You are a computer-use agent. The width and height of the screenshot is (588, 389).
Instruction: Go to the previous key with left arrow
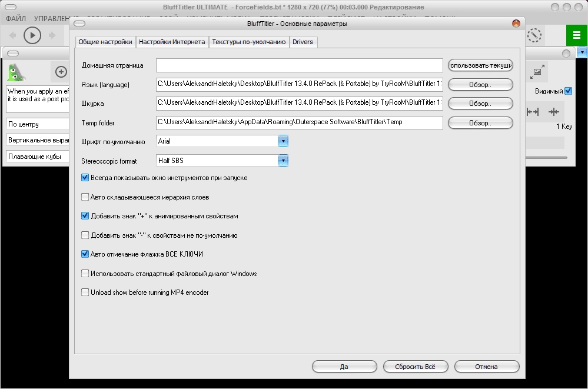point(13,35)
